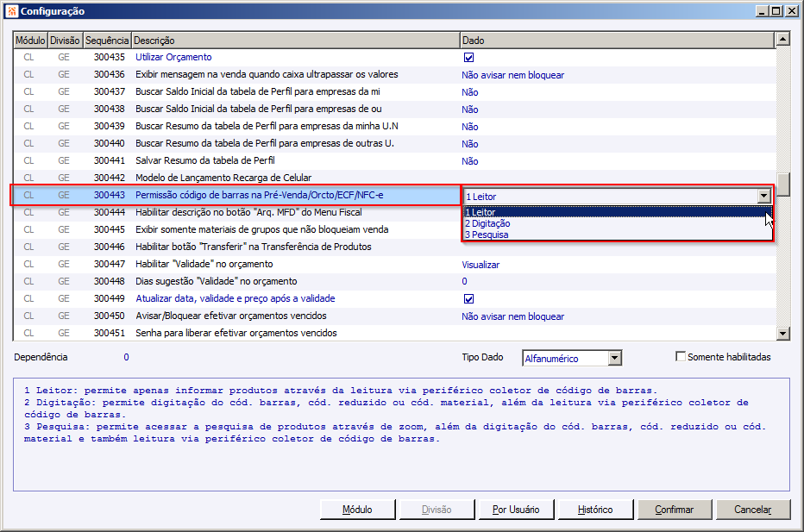Toggle Atualizar data, validade e preço checkbox
Screen dimensions: 804x532
click(x=468, y=299)
